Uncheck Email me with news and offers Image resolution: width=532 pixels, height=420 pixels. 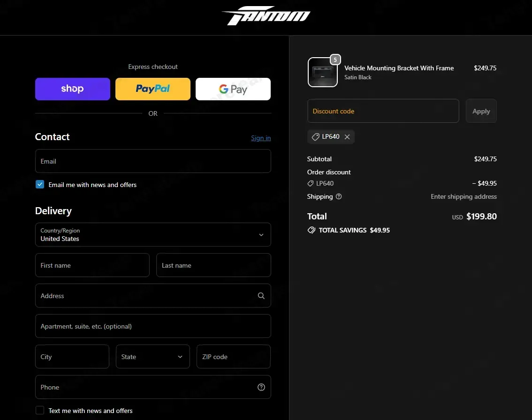pyautogui.click(x=40, y=184)
